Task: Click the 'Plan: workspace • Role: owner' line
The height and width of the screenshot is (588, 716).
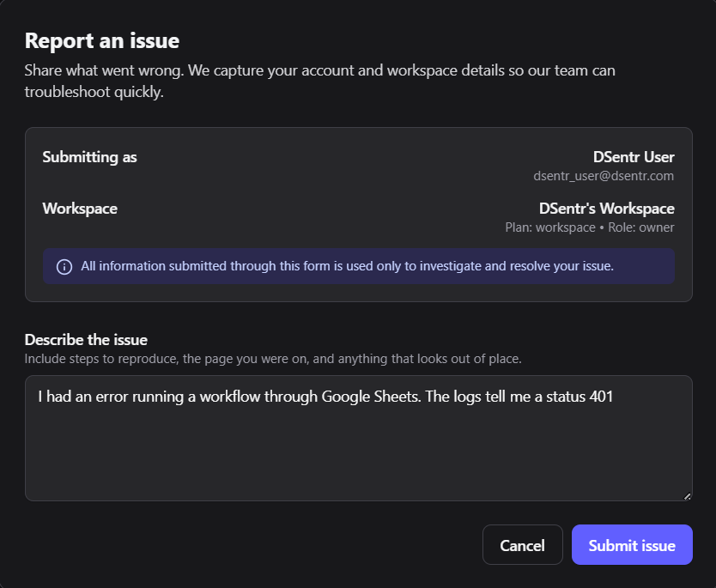Action: 590,227
